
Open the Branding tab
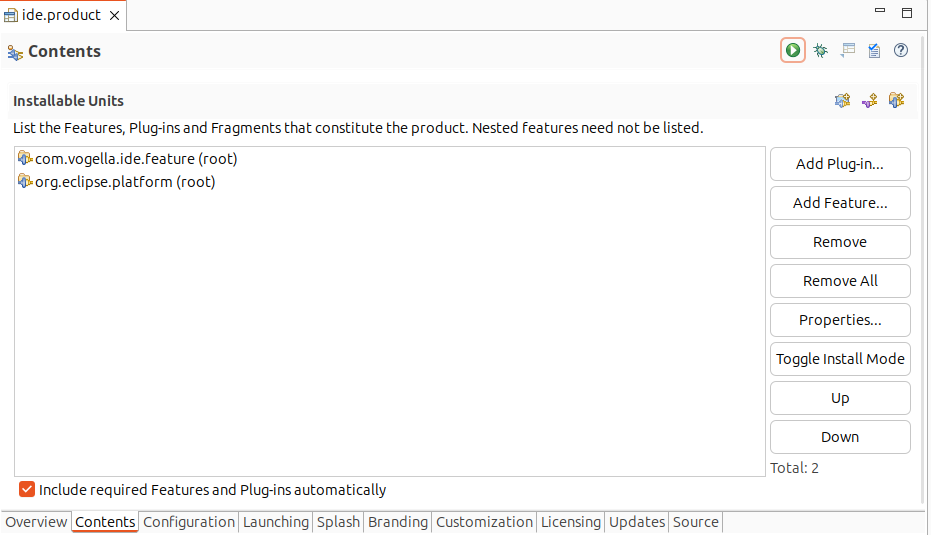point(398,522)
